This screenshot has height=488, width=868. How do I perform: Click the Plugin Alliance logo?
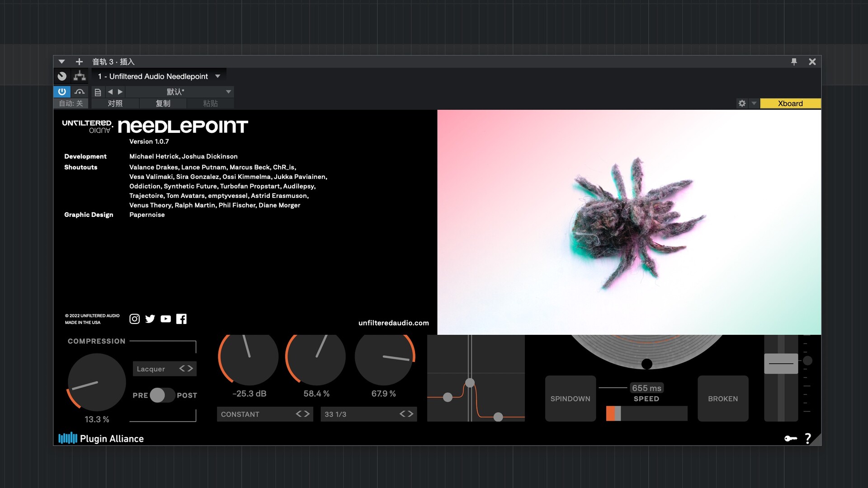101,438
